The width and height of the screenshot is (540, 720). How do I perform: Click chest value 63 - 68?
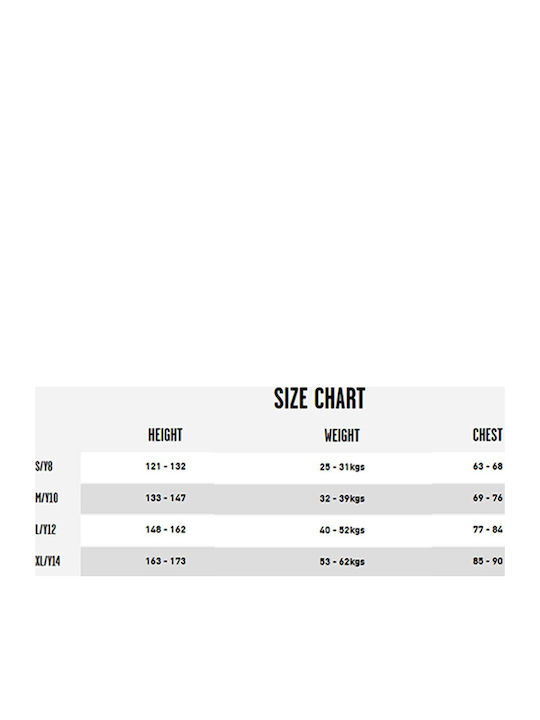click(x=488, y=467)
